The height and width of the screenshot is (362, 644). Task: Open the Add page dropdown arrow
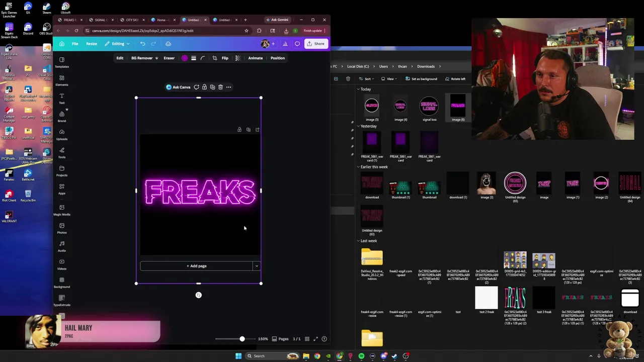257,266
